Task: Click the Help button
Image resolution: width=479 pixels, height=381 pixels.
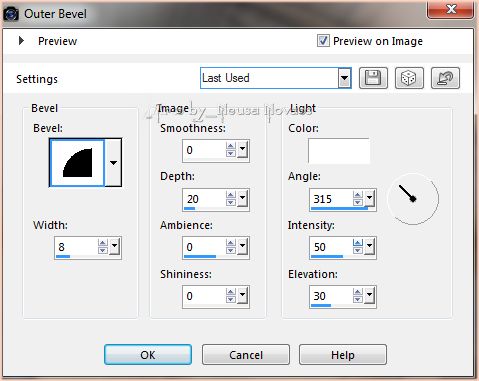Action: point(343,355)
